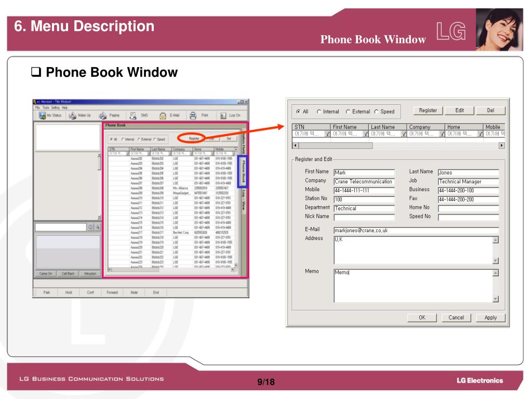This screenshot has height=399, width=532.
Task: Open the Tools menu in ez Attendant
Action: click(x=46, y=108)
